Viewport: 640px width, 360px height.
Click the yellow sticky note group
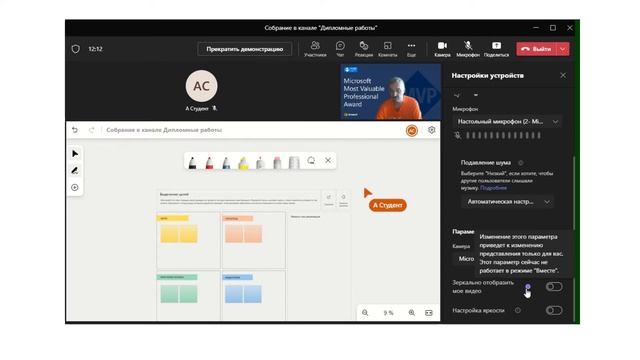tap(179, 234)
